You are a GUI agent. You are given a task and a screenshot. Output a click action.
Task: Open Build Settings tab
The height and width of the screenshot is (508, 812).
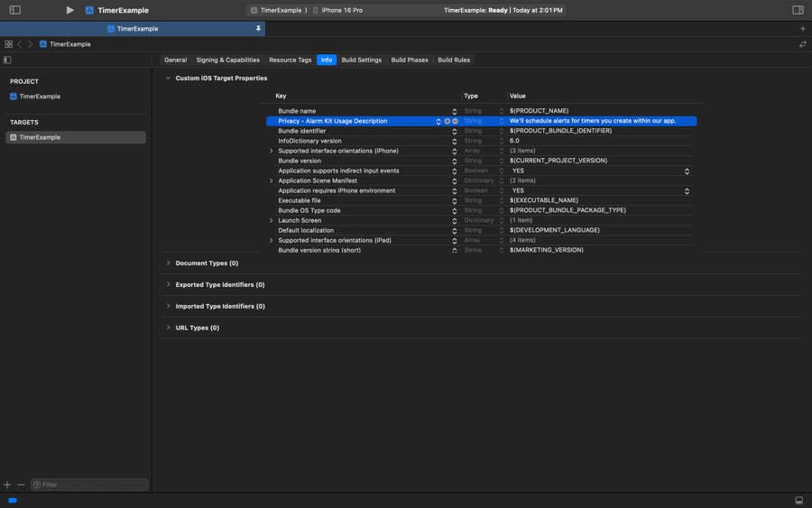(362, 60)
